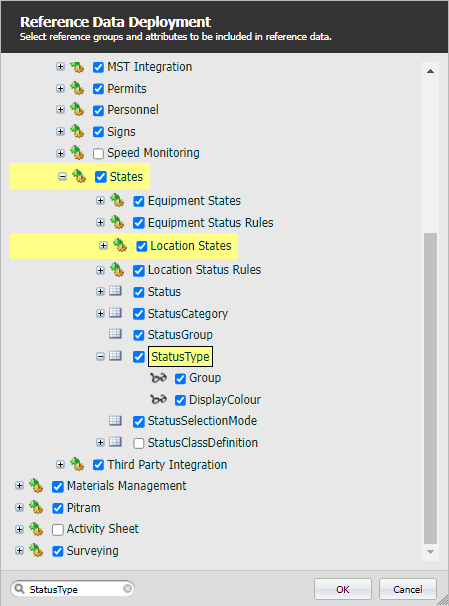Confirm selection with the OK button
Viewport: 449px width, 606px height.
point(343,589)
